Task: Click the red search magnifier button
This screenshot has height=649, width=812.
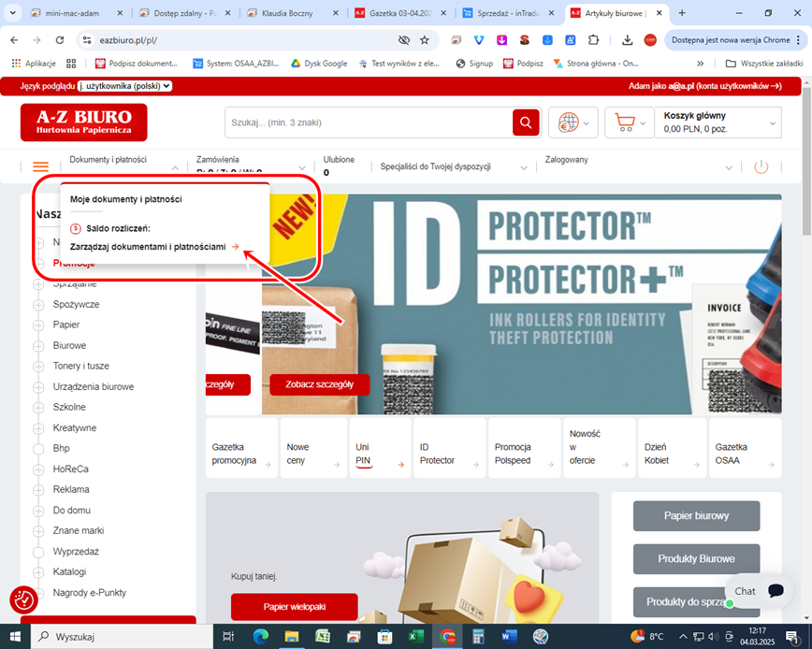Action: (x=526, y=123)
